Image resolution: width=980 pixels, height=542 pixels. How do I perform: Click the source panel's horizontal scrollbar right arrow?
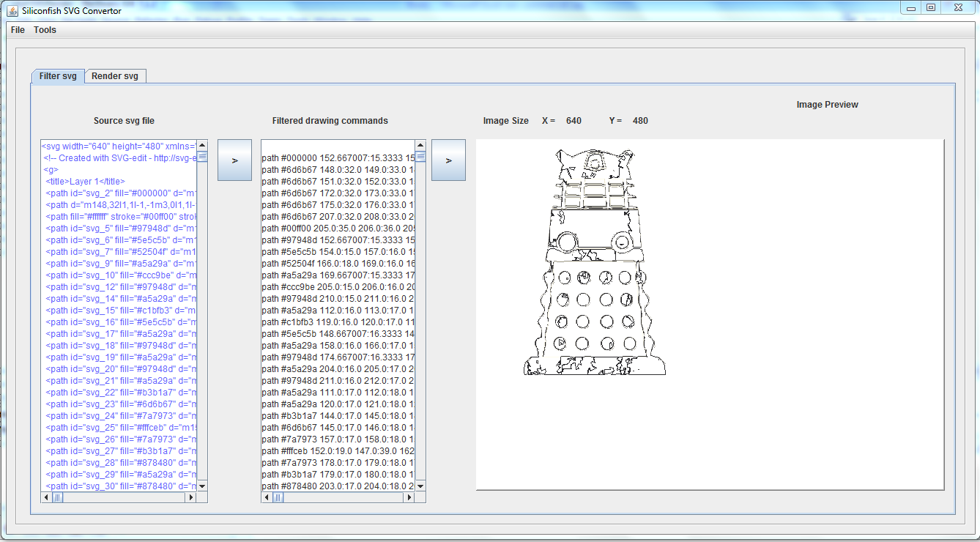[x=192, y=497]
